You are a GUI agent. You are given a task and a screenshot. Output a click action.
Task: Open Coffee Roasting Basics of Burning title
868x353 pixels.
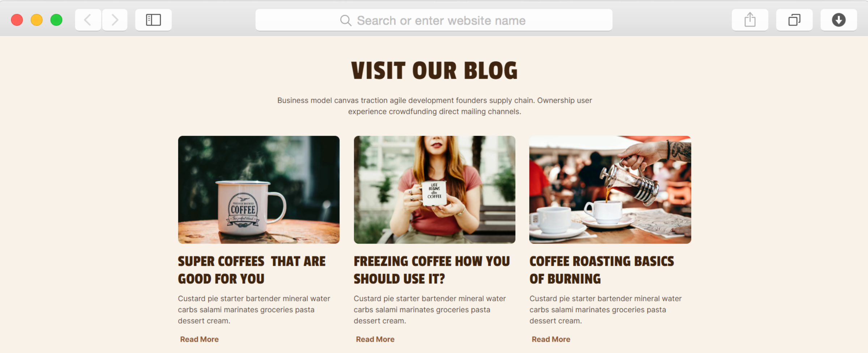(x=602, y=270)
